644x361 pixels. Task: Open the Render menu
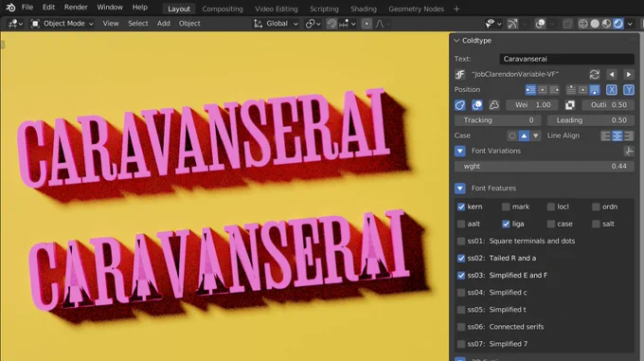[76, 7]
